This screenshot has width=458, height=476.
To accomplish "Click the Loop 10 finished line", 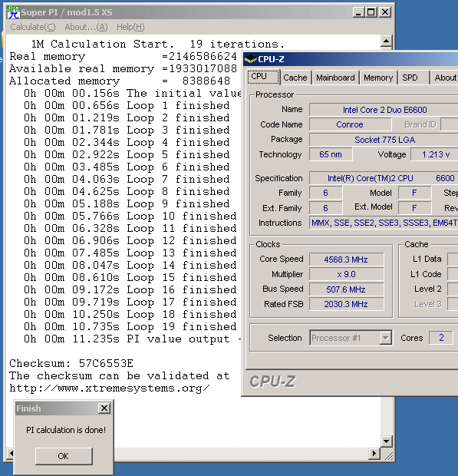I will point(130,217).
